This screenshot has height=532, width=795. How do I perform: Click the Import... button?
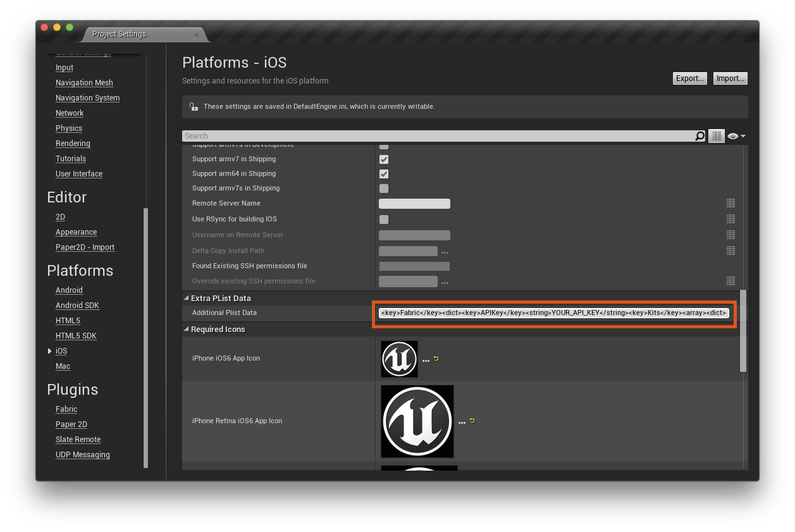(730, 78)
